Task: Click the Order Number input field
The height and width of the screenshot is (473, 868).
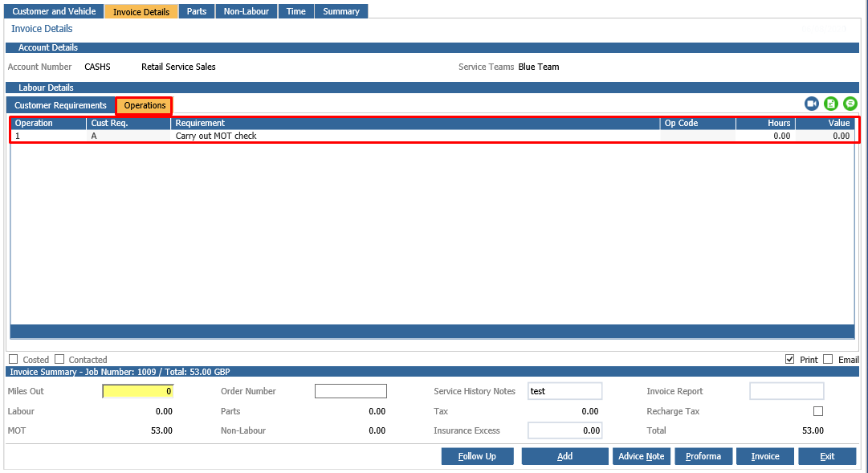Action: (350, 391)
